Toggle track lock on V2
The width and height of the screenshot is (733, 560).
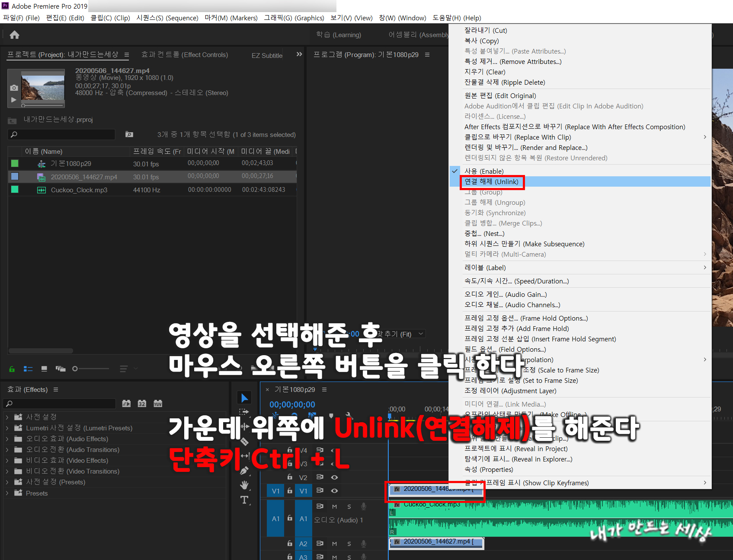click(290, 477)
